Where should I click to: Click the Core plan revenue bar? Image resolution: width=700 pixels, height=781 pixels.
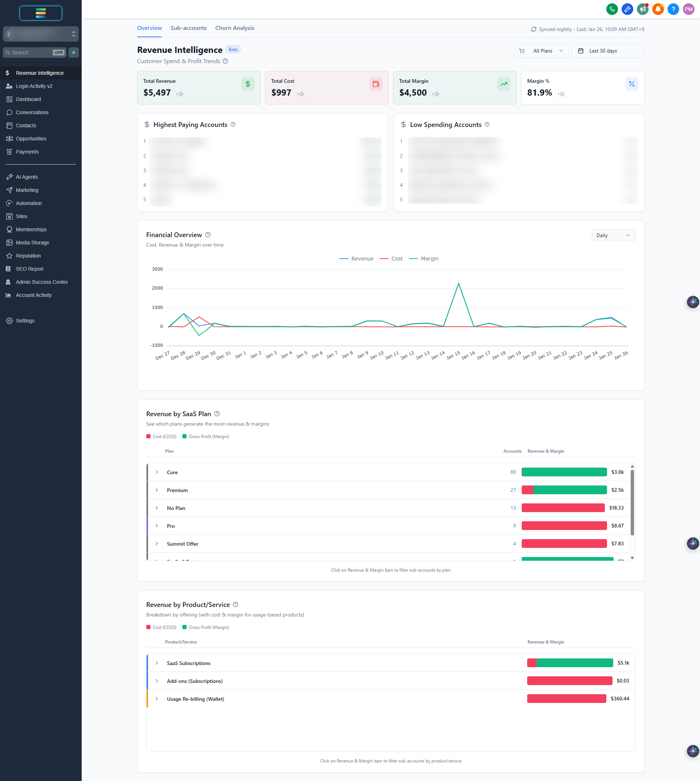click(x=564, y=472)
